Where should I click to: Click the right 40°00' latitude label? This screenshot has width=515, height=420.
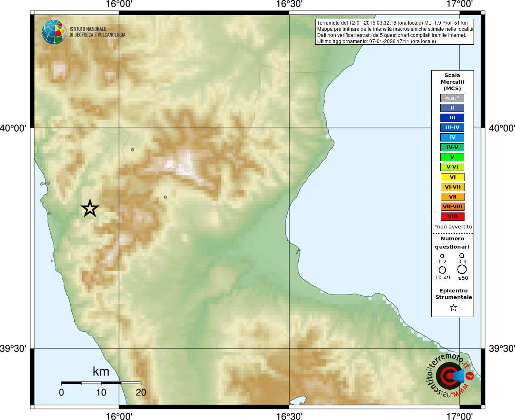point(501,128)
